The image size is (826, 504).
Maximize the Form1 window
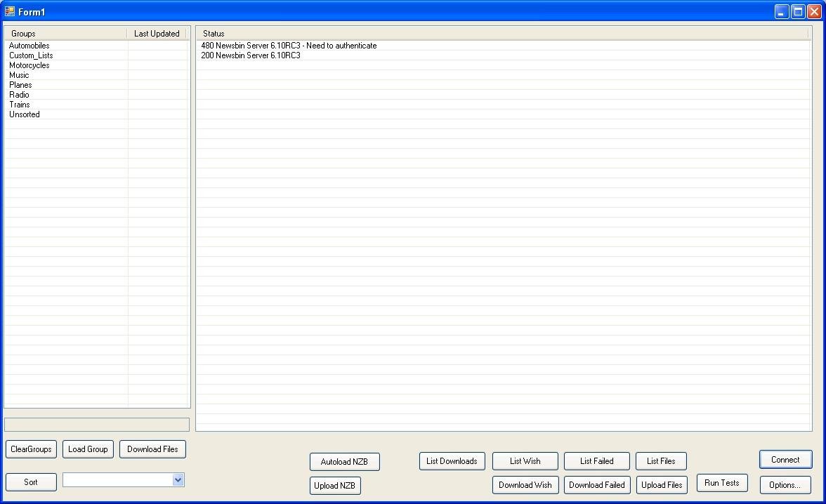tap(798, 12)
